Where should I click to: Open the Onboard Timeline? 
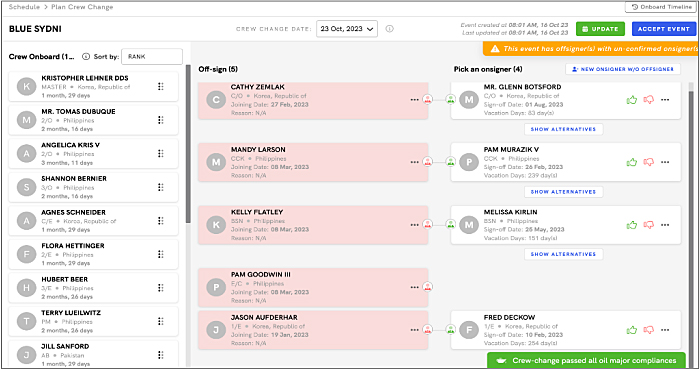pyautogui.click(x=661, y=7)
